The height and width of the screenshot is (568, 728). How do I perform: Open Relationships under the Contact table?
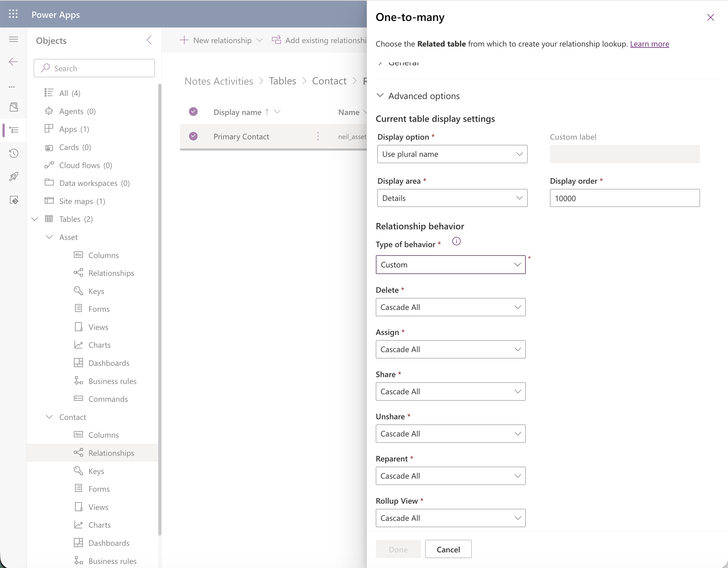pyautogui.click(x=111, y=453)
